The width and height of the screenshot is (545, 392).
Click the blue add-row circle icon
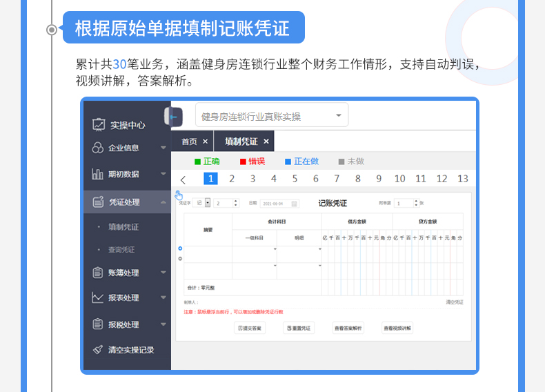coord(180,248)
